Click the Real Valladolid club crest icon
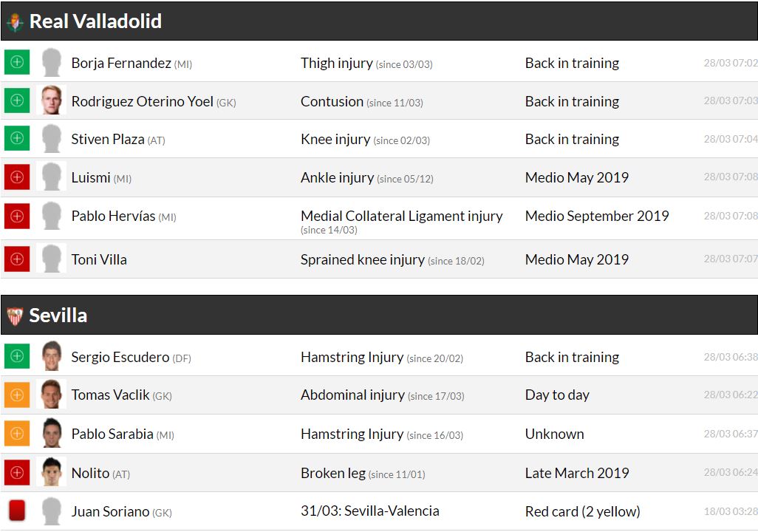This screenshot has height=532, width=758. coord(15,22)
